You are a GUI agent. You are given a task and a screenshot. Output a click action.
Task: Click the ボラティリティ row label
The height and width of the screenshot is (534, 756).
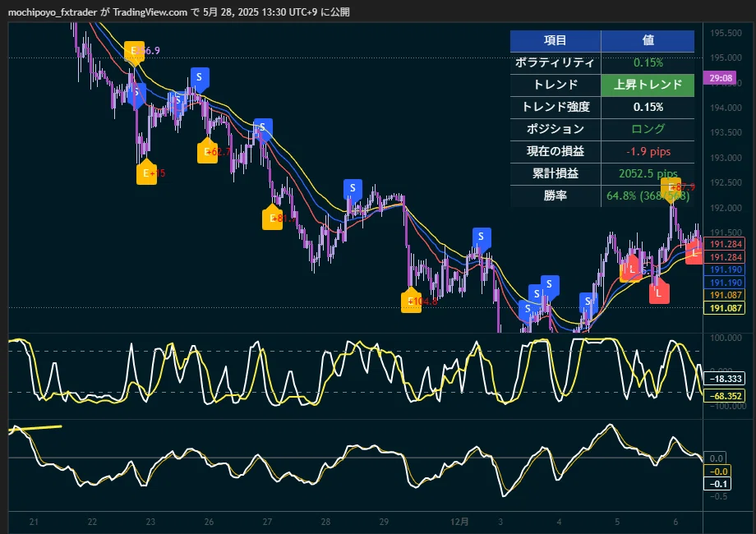pyautogui.click(x=555, y=62)
